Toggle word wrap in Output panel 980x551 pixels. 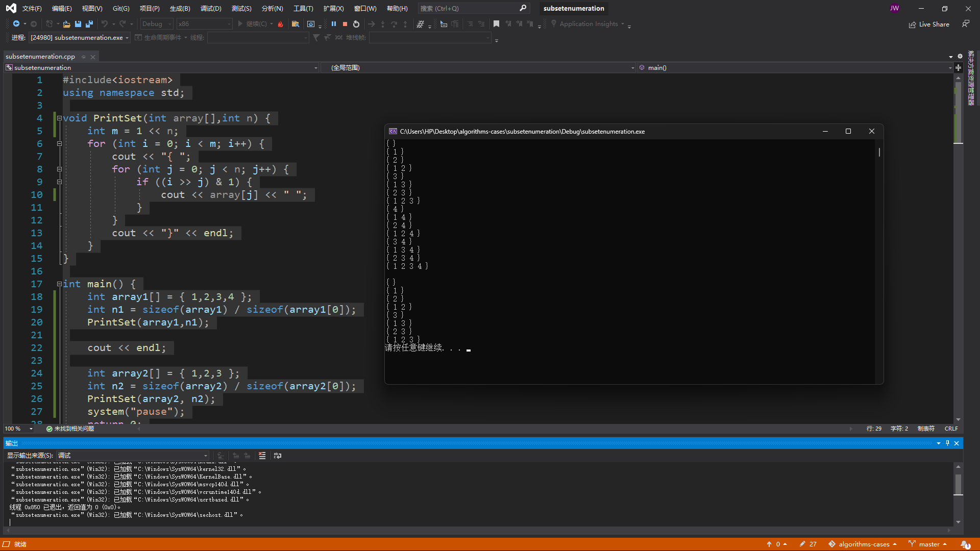pyautogui.click(x=278, y=456)
